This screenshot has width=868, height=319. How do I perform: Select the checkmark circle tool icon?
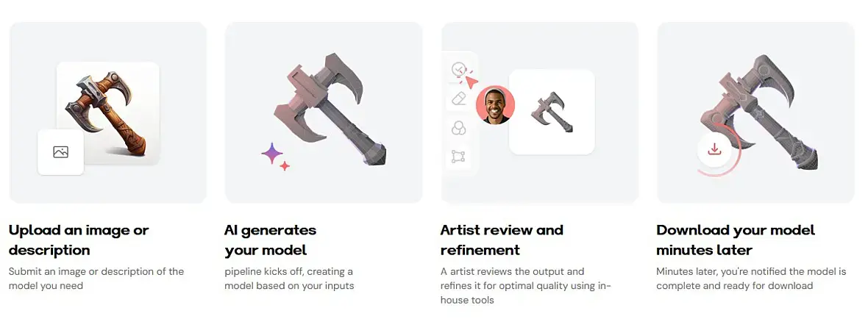[458, 69]
